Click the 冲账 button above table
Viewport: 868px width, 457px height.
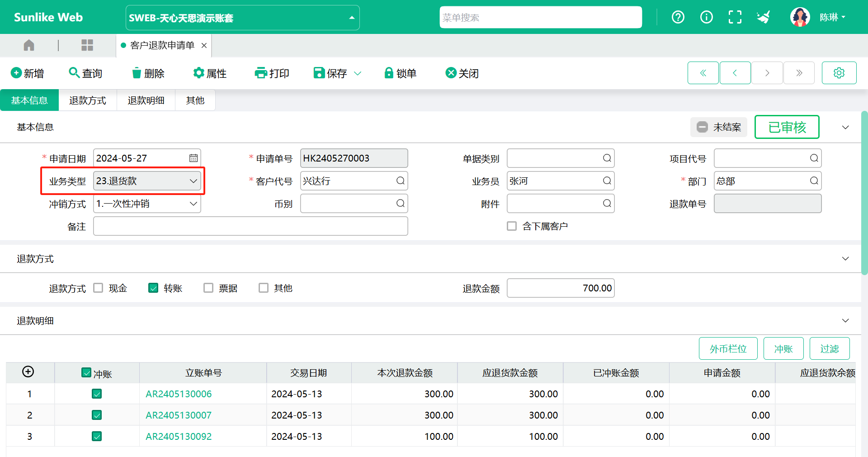click(x=783, y=348)
